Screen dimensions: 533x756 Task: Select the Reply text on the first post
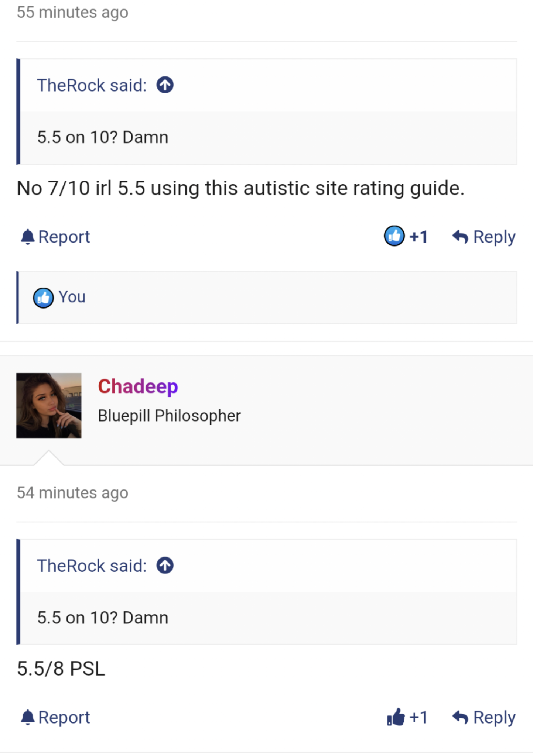494,237
